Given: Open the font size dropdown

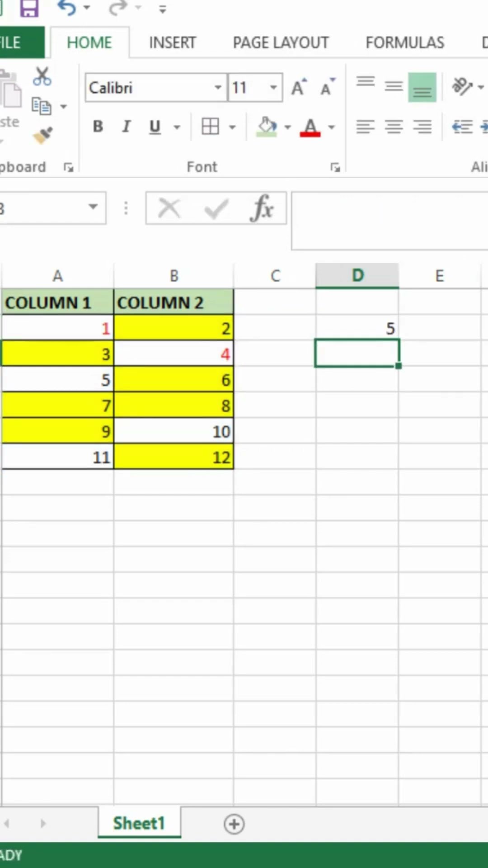Looking at the screenshot, I should (273, 87).
